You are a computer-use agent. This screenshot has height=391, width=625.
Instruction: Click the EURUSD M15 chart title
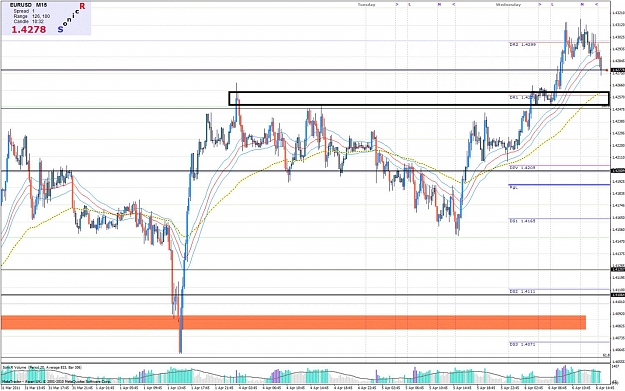click(28, 5)
